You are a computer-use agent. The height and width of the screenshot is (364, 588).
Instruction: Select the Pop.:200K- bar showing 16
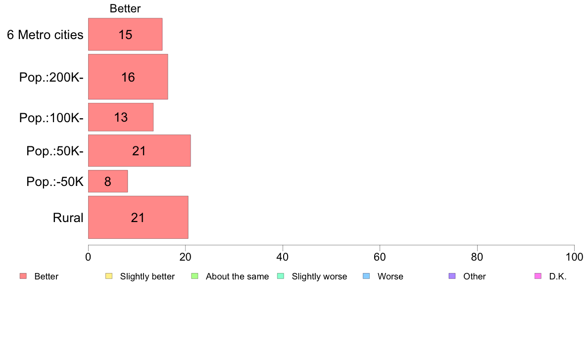click(128, 77)
